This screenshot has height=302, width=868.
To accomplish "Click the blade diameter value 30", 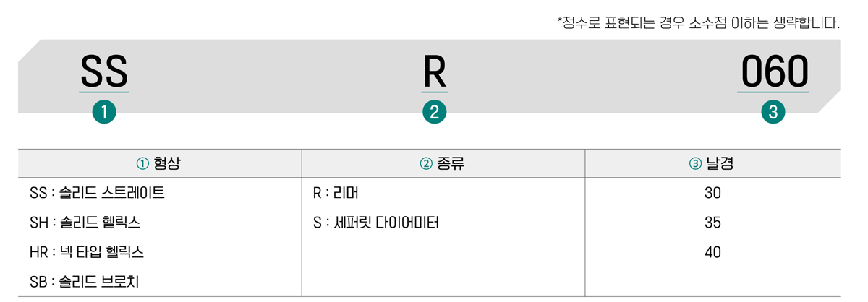I will click(x=712, y=194).
